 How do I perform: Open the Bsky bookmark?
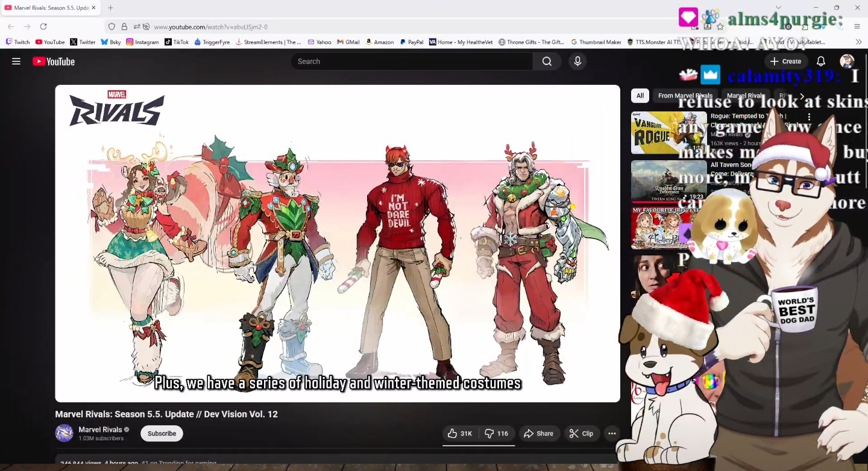click(111, 42)
